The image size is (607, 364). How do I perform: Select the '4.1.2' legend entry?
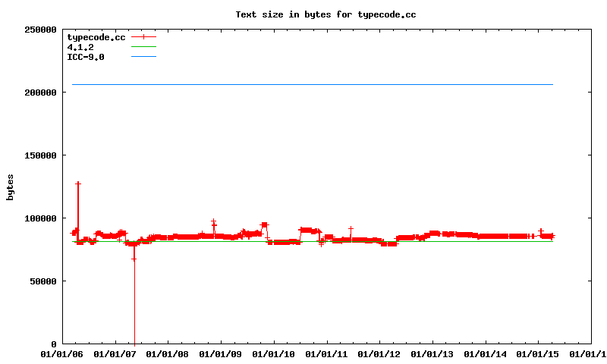pos(80,46)
